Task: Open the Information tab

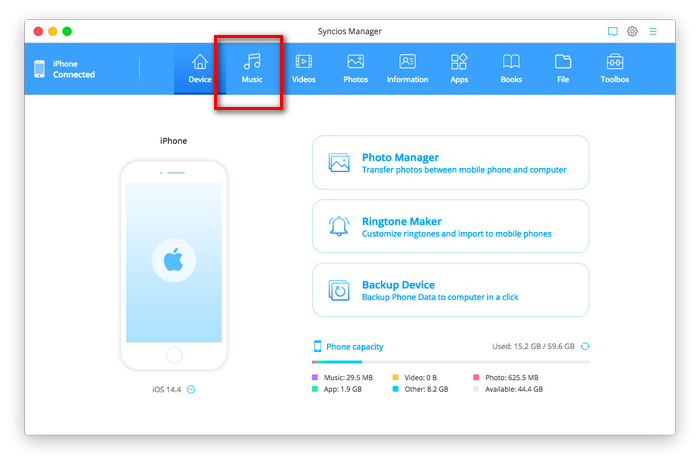Action: point(407,69)
